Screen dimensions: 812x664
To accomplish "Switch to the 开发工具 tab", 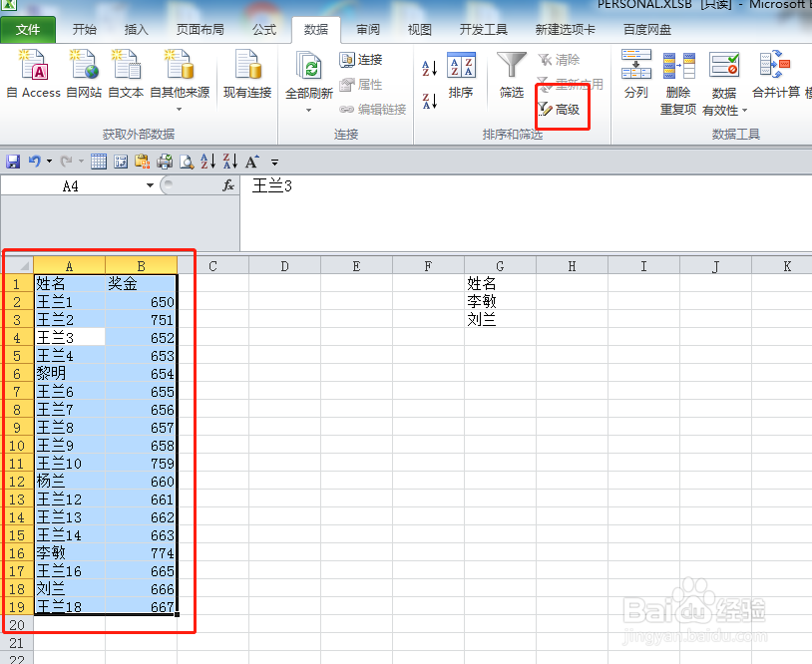I will pyautogui.click(x=483, y=30).
